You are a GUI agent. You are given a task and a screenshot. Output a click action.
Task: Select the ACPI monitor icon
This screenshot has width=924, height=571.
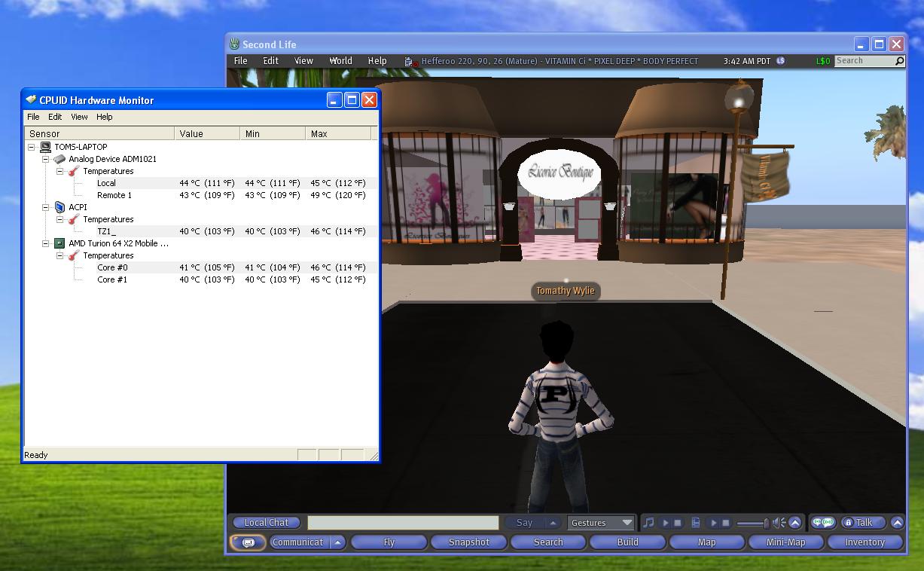(60, 207)
